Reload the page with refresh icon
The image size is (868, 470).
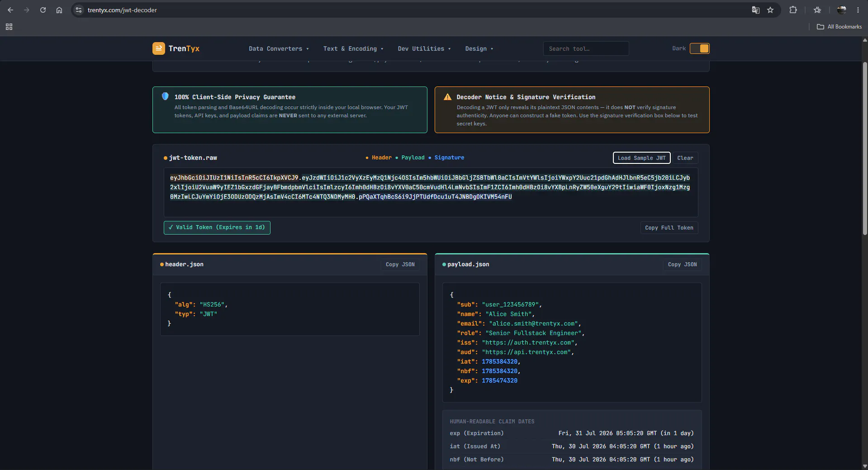point(43,10)
